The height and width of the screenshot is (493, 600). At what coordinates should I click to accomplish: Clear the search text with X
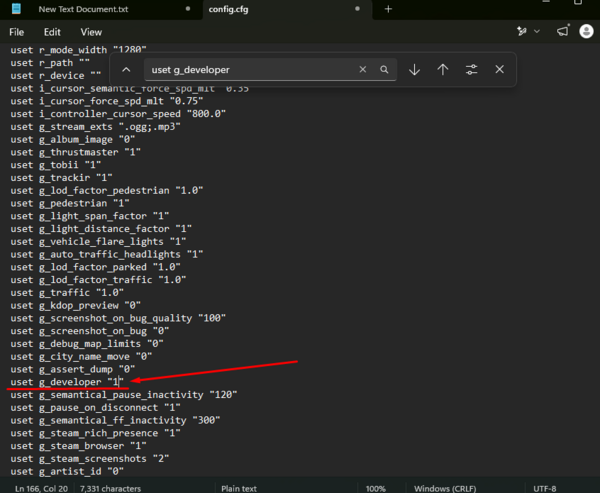click(363, 69)
